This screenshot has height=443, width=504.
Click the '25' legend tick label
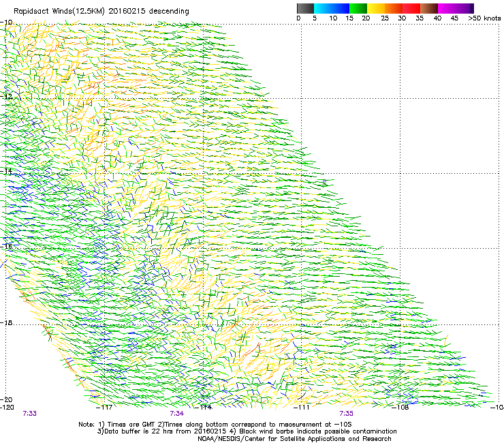click(385, 18)
